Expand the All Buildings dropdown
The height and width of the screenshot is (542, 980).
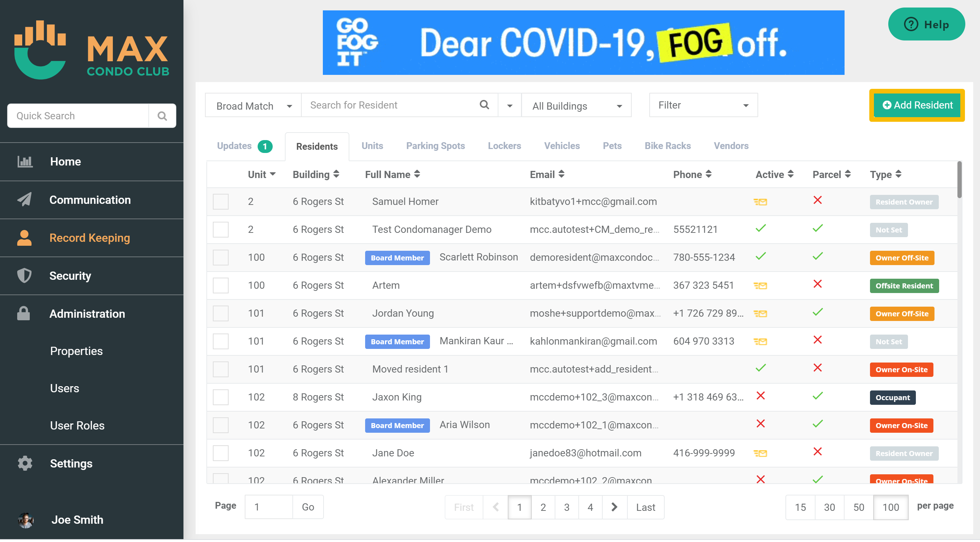click(x=577, y=106)
